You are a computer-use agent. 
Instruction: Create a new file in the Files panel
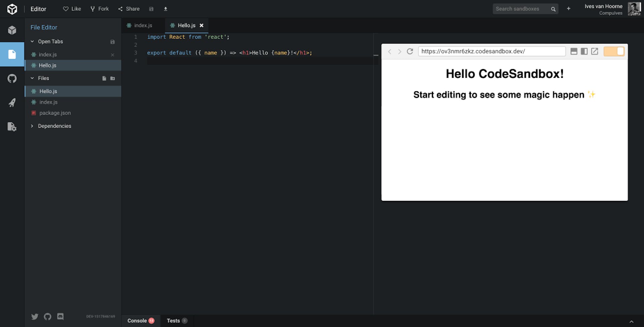pyautogui.click(x=104, y=78)
